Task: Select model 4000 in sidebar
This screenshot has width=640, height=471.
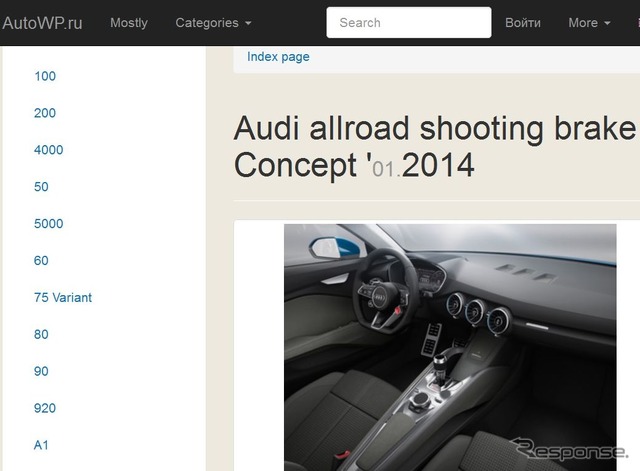Action: click(x=49, y=150)
